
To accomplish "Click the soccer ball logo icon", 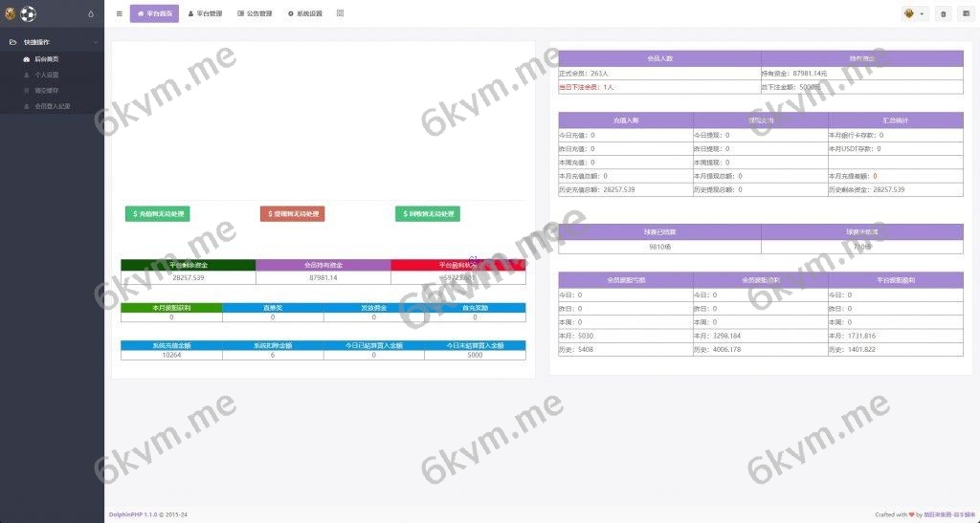I will 28,13.
